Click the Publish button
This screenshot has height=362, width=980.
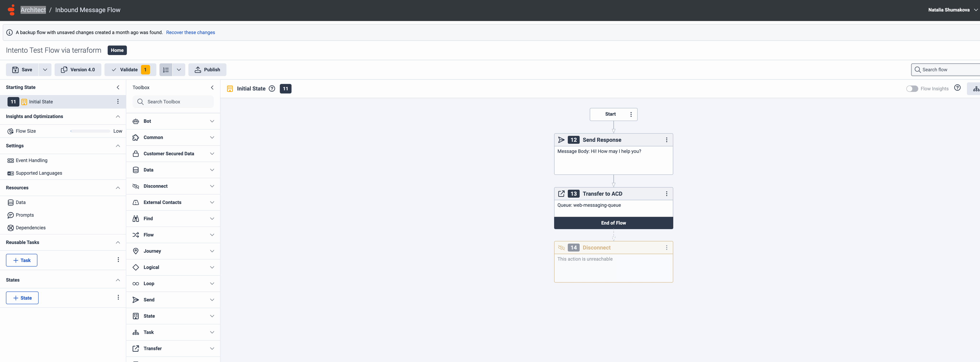pyautogui.click(x=207, y=70)
